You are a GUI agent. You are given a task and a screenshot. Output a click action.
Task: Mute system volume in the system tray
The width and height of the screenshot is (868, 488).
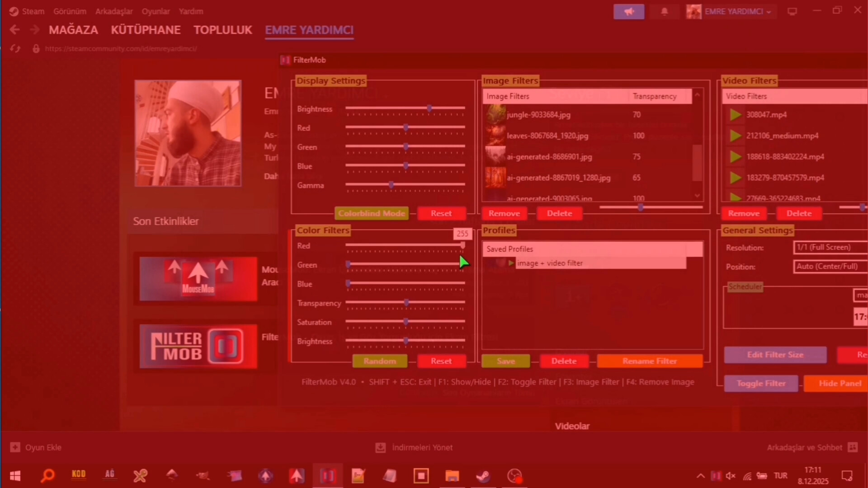click(731, 475)
